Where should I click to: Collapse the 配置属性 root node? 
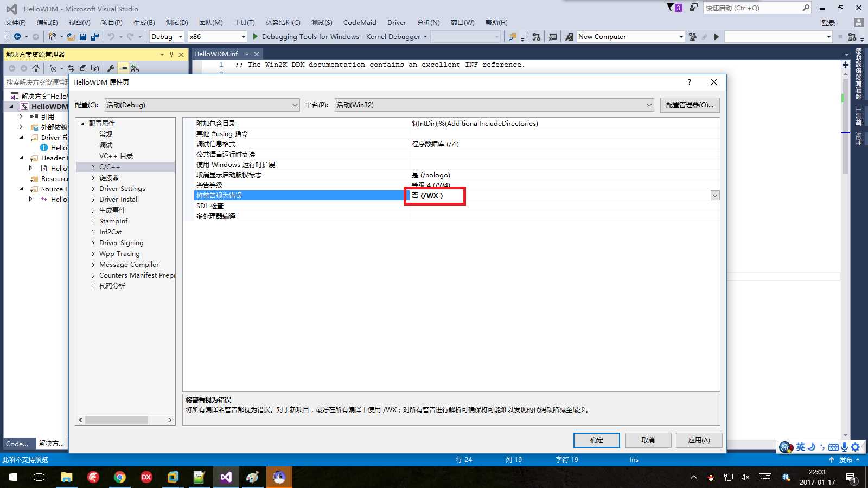point(83,124)
